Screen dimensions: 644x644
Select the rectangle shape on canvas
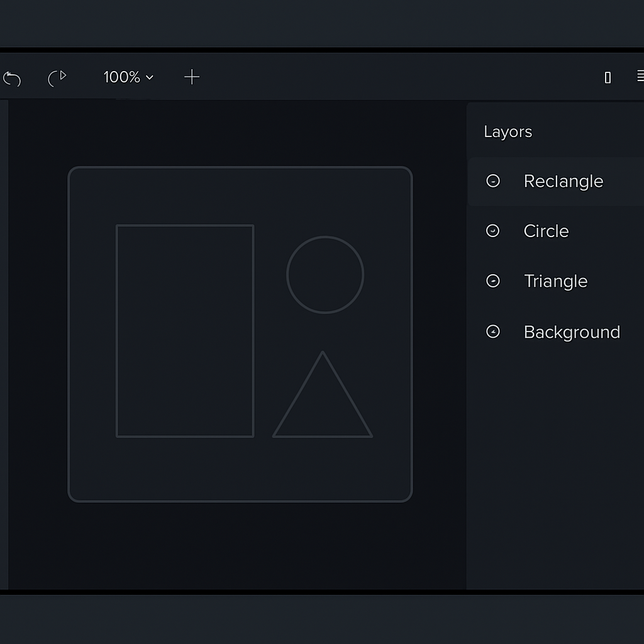[x=185, y=331]
